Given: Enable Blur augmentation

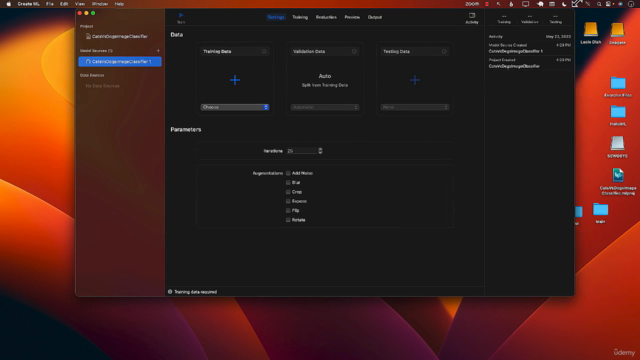Looking at the screenshot, I should click(288, 182).
